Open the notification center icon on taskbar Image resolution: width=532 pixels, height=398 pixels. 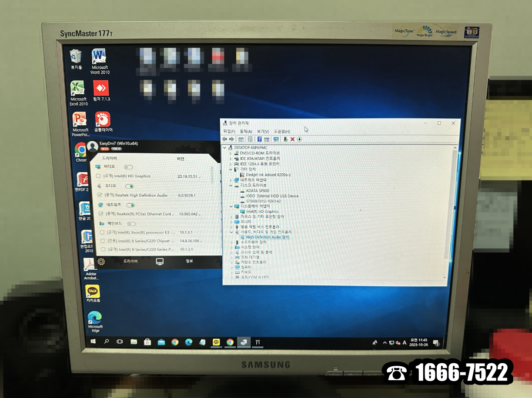pyautogui.click(x=436, y=343)
